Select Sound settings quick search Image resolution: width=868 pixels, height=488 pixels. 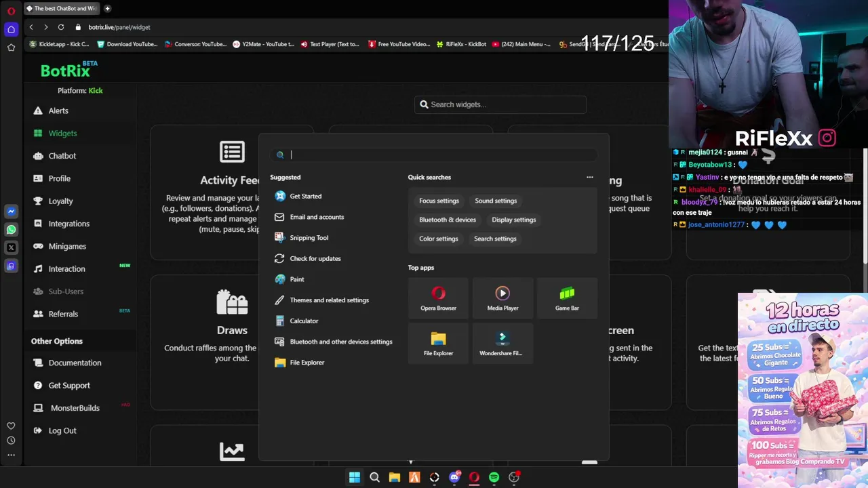coord(496,201)
